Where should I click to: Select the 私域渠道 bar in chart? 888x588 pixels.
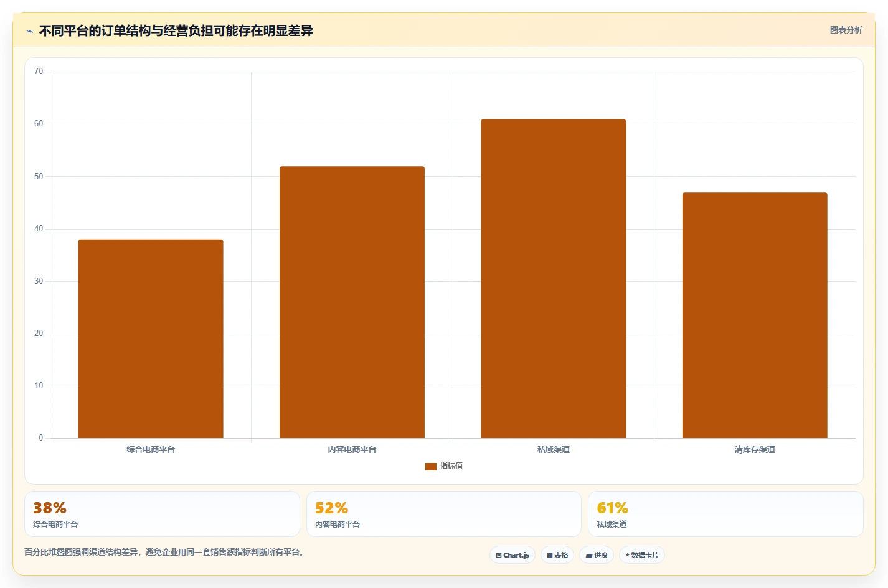pyautogui.click(x=553, y=279)
